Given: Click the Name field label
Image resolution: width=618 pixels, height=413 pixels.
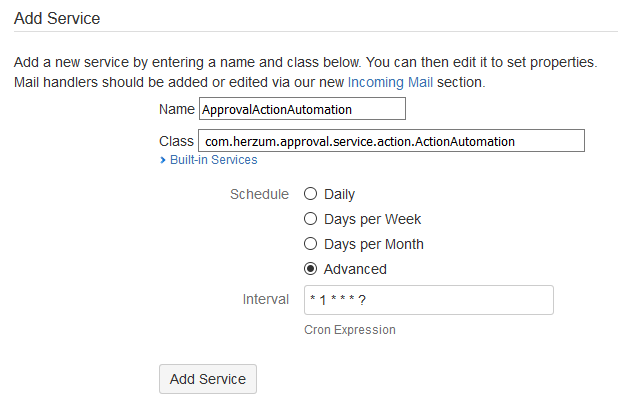Looking at the screenshot, I should tap(176, 108).
